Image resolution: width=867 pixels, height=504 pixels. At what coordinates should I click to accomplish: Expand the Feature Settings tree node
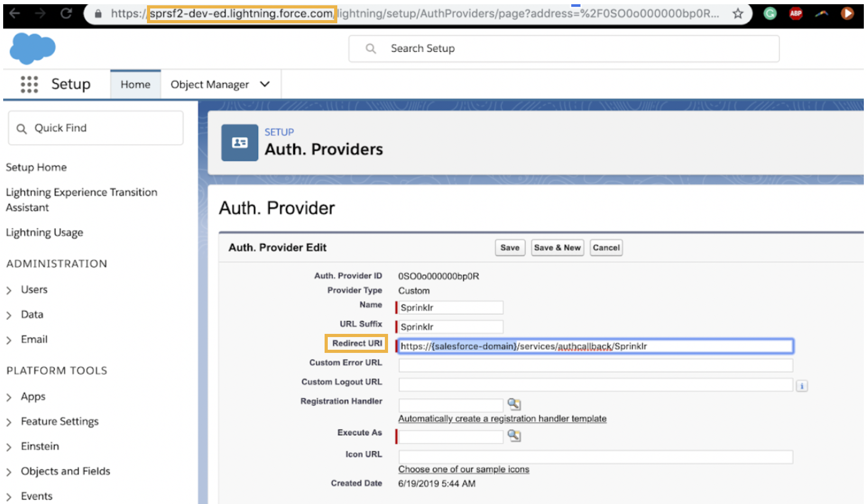(x=9, y=422)
